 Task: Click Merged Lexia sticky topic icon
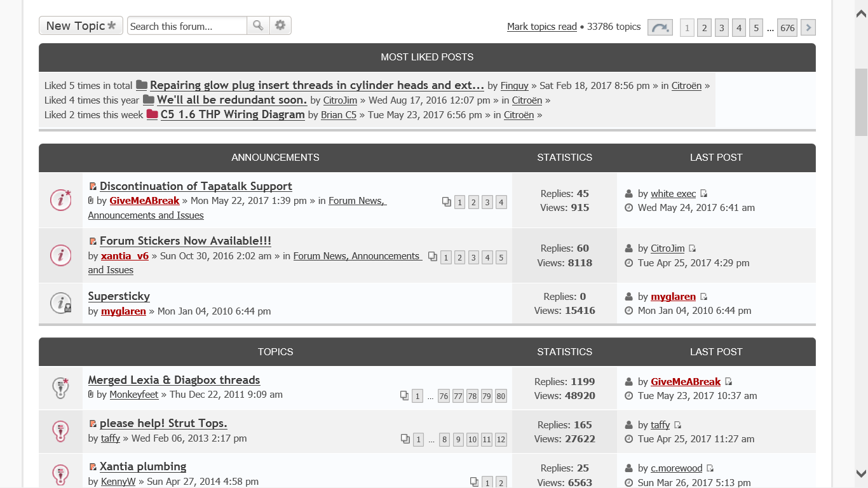click(x=60, y=387)
